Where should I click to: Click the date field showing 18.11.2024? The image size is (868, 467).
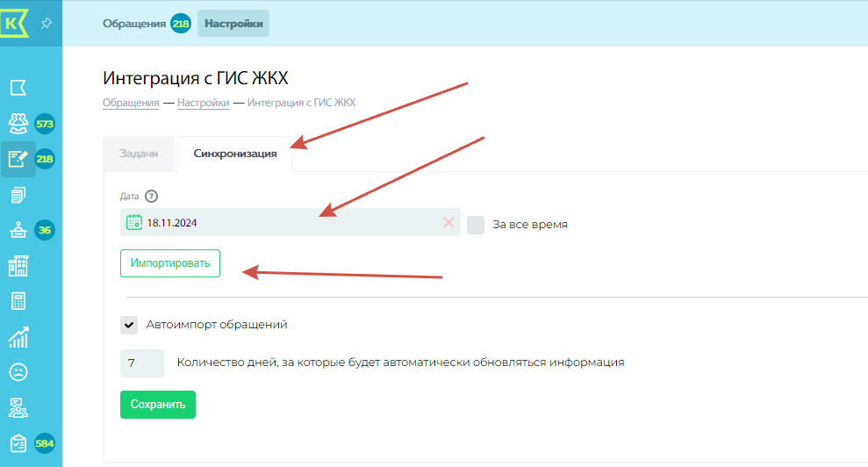click(x=291, y=222)
